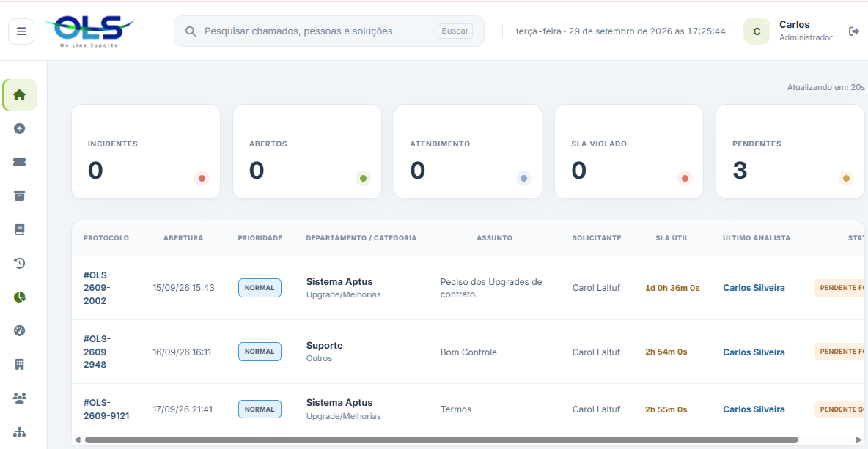This screenshot has width=868, height=449.
Task: Open the book knowledge base sidebar icon
Action: pos(19,229)
